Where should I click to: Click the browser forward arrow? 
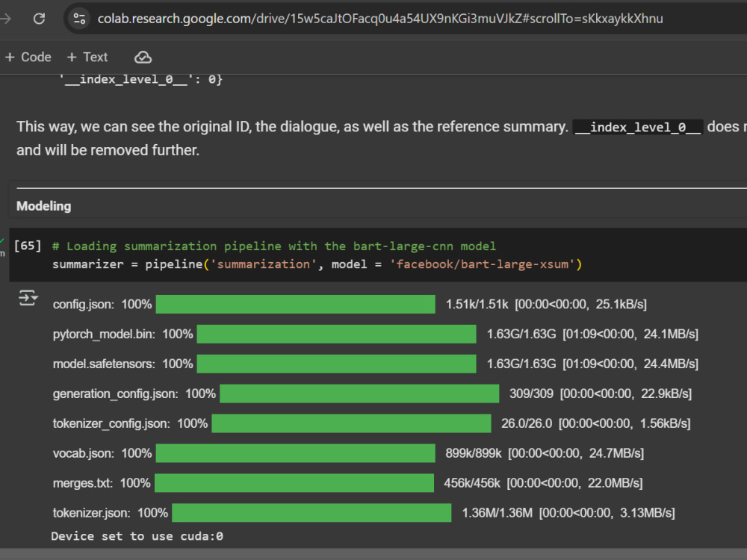coord(5,19)
